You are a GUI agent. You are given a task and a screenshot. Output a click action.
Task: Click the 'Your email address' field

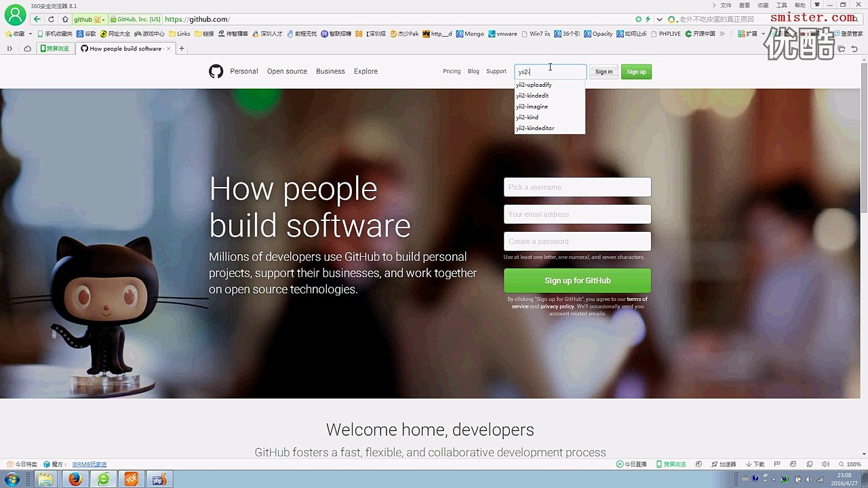577,214
